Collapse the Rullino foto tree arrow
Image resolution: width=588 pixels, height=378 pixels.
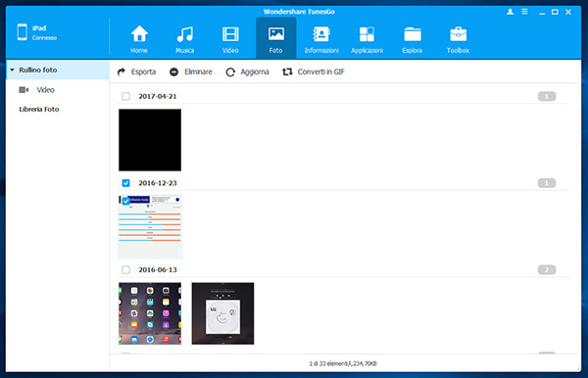pos(12,70)
